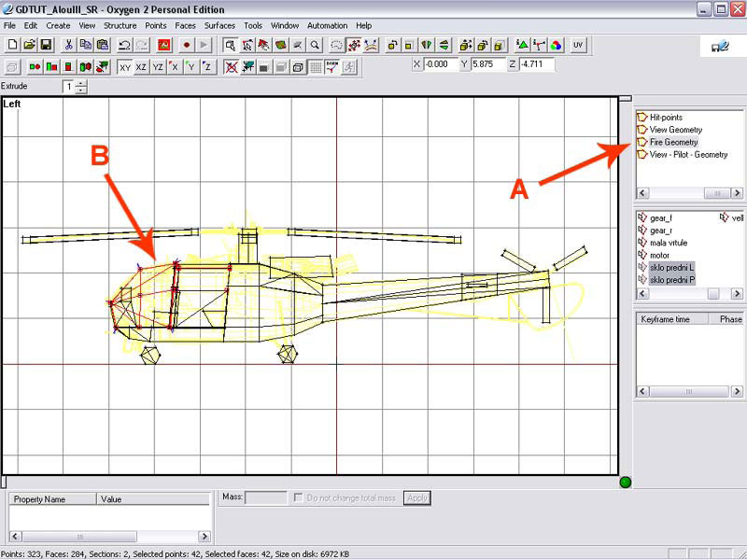Increase the Extrude value with up arrow
Viewport: 747px width, 560px height.
tap(81, 83)
